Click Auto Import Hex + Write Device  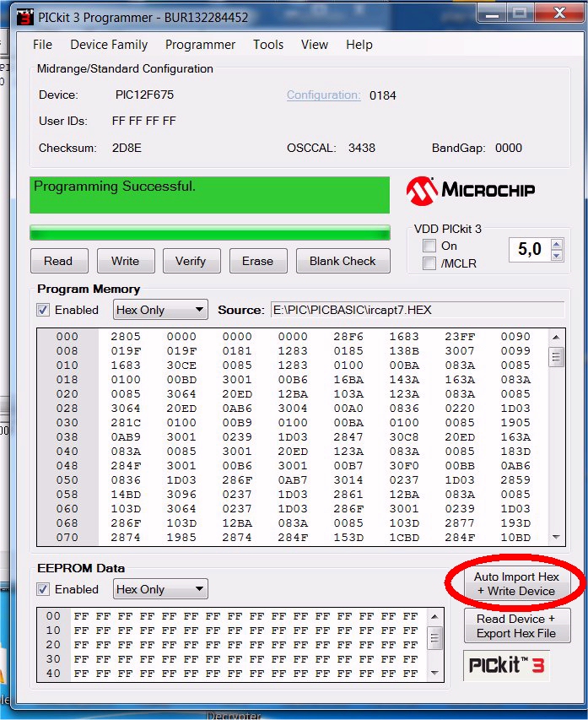[517, 583]
